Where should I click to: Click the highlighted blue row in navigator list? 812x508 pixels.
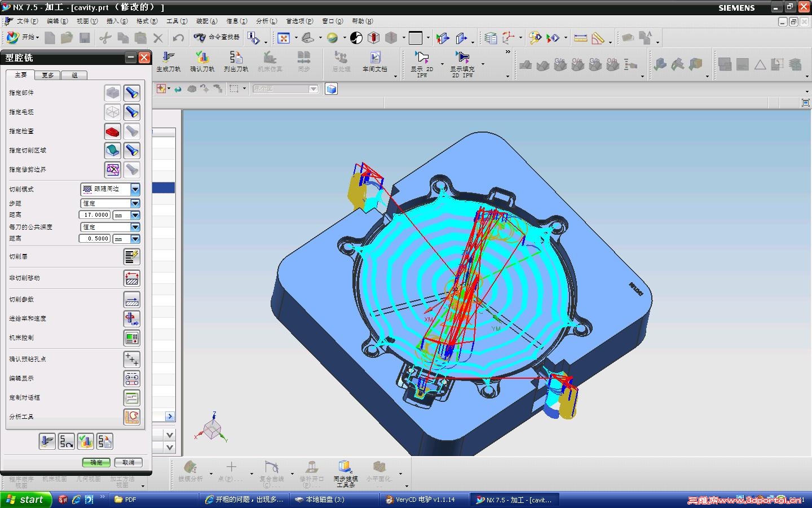click(x=164, y=187)
